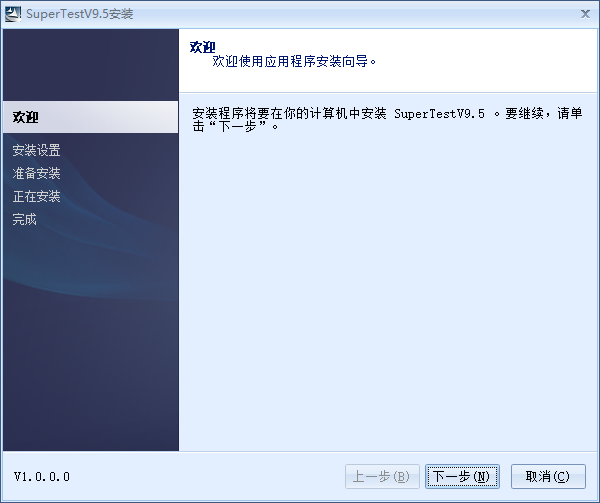600x503 pixels.
Task: Close the SuperTestV9.5 installer window
Action: [584, 13]
